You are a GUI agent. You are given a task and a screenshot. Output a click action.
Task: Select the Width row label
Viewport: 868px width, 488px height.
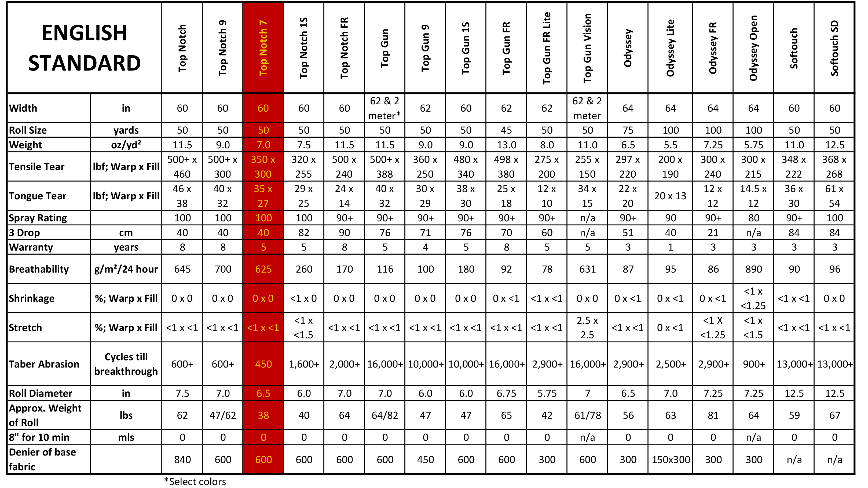coord(23,108)
